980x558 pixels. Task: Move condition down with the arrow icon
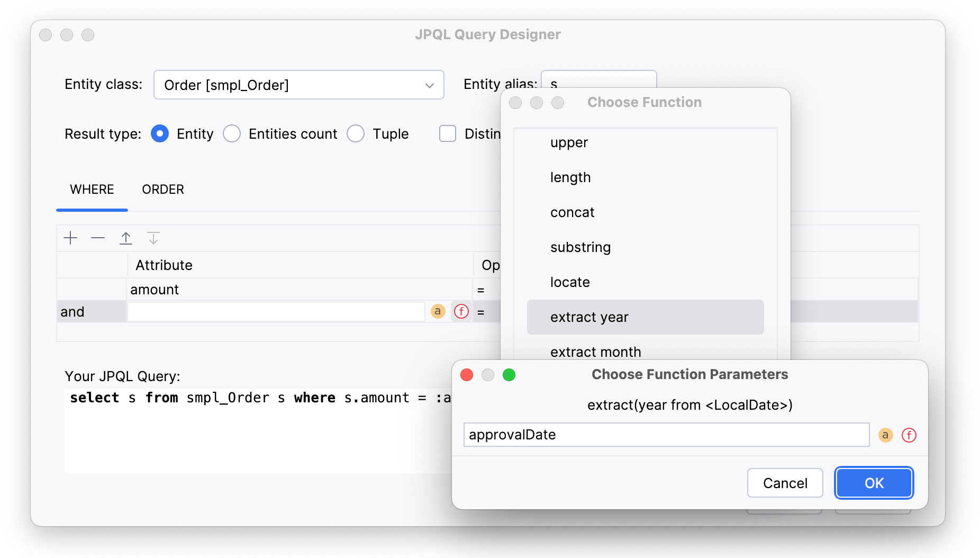(153, 238)
